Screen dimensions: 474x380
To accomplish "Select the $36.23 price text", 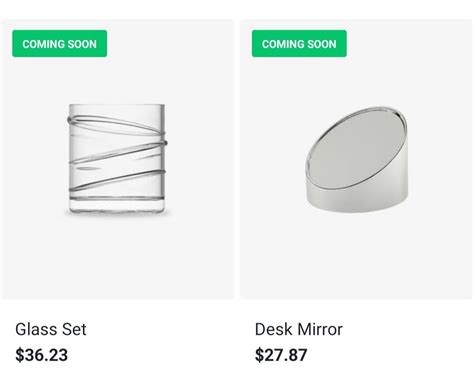I will [x=42, y=355].
